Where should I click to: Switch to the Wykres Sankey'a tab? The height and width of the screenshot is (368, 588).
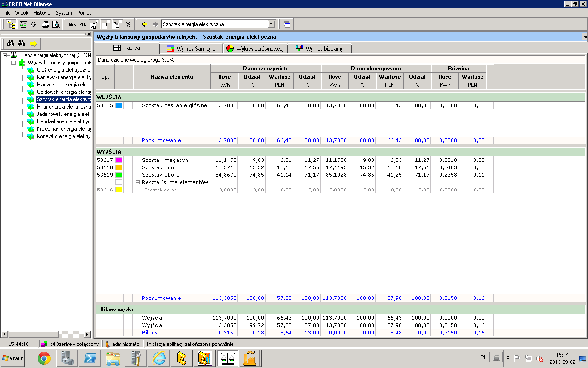point(191,48)
